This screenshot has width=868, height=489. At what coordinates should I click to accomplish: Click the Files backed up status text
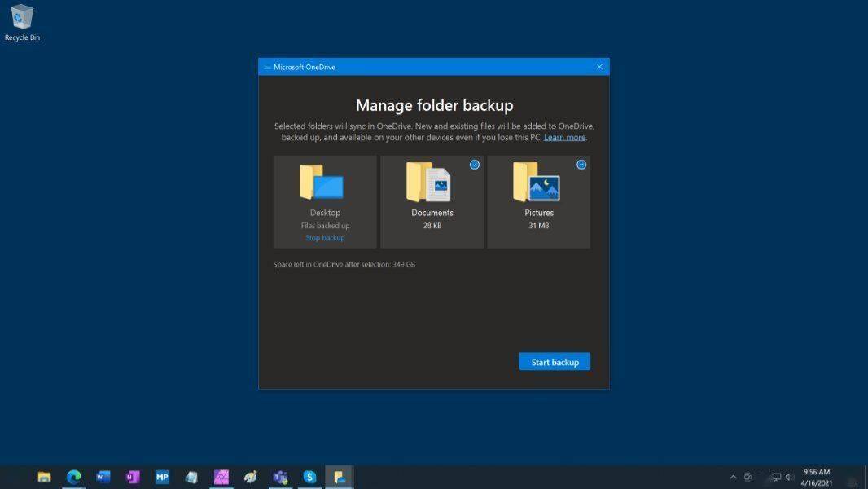[x=325, y=226]
